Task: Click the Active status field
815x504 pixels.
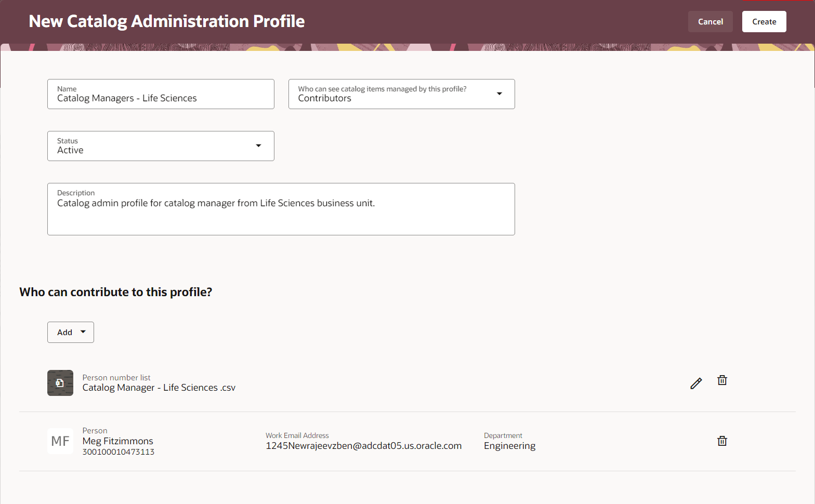Action: 161,146
